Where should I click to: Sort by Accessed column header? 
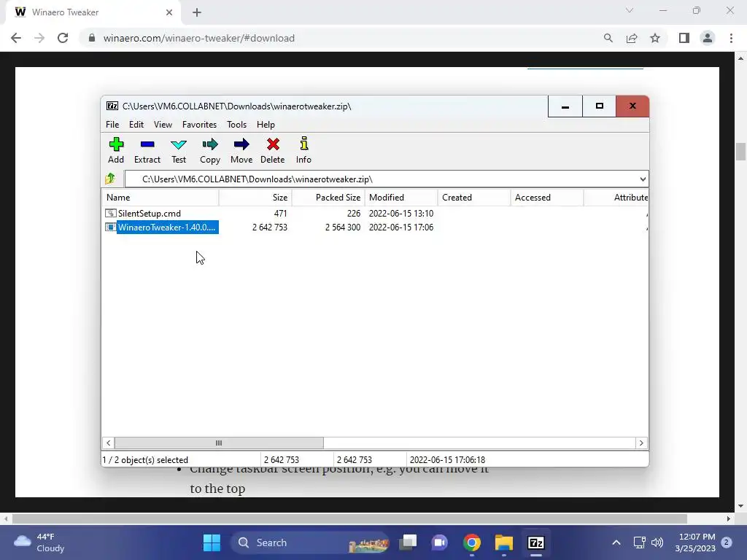click(547, 197)
